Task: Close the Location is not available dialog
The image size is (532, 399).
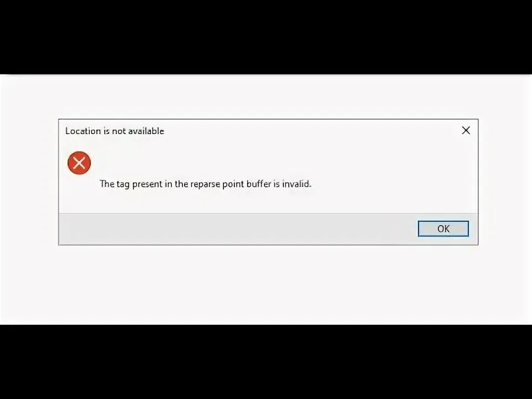Action: (x=466, y=130)
